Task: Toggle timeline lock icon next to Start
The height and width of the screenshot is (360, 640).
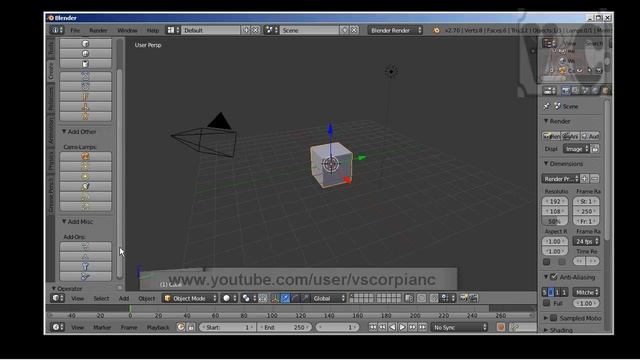Action: 191,327
